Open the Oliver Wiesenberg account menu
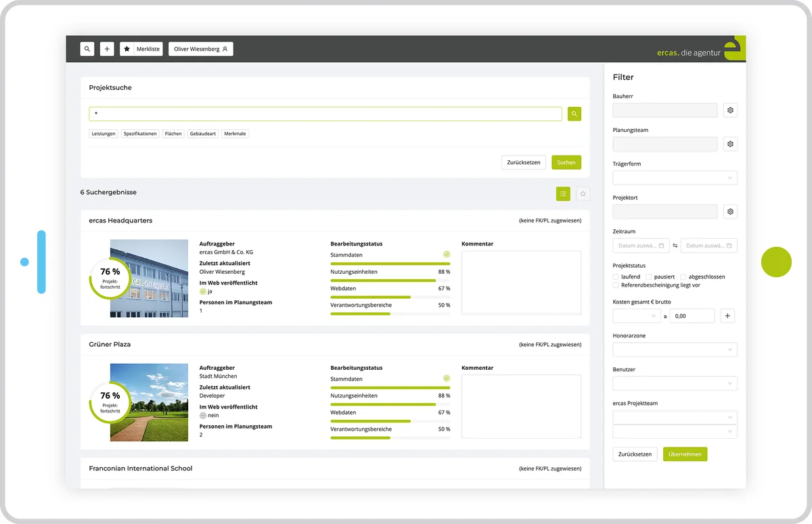 tap(201, 49)
